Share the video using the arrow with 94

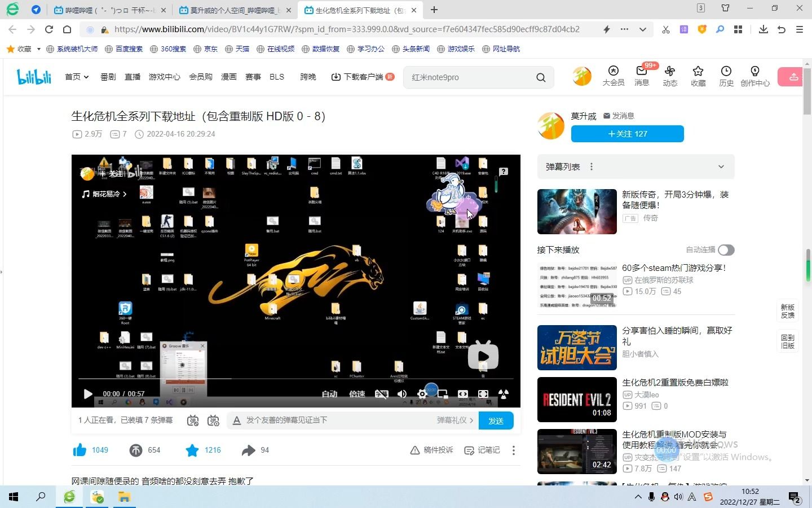tap(248, 450)
